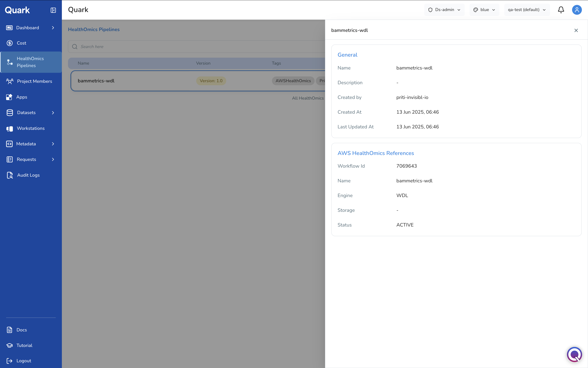Select HealthOmics Pipelines menu item
Screen dimensions: 588x368
click(x=31, y=62)
